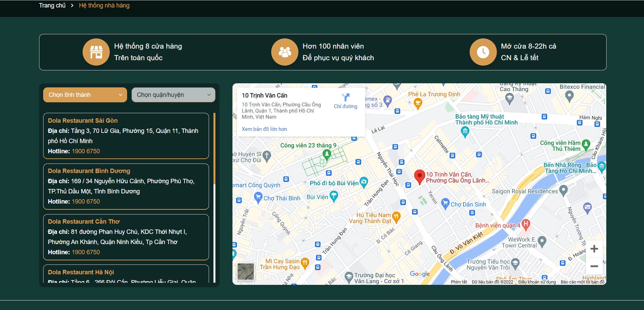Select the Bitexco Financial marker
Viewport: 644px width, 310px height.
[x=569, y=97]
